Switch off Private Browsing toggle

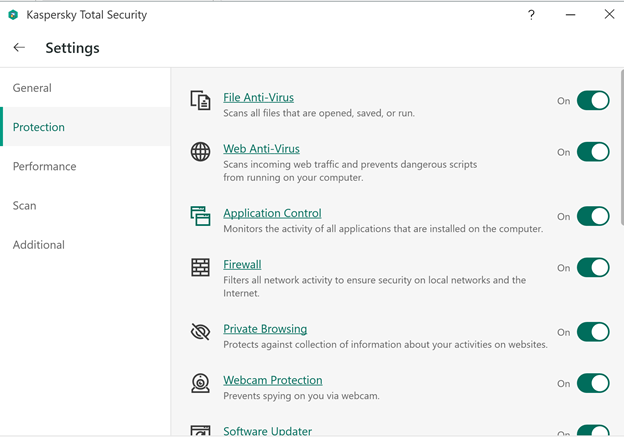click(593, 332)
